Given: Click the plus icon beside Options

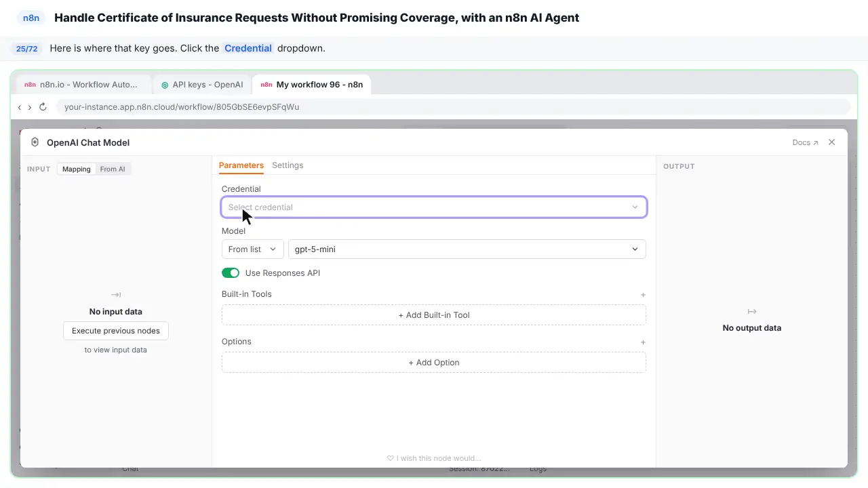Looking at the screenshot, I should (643, 342).
